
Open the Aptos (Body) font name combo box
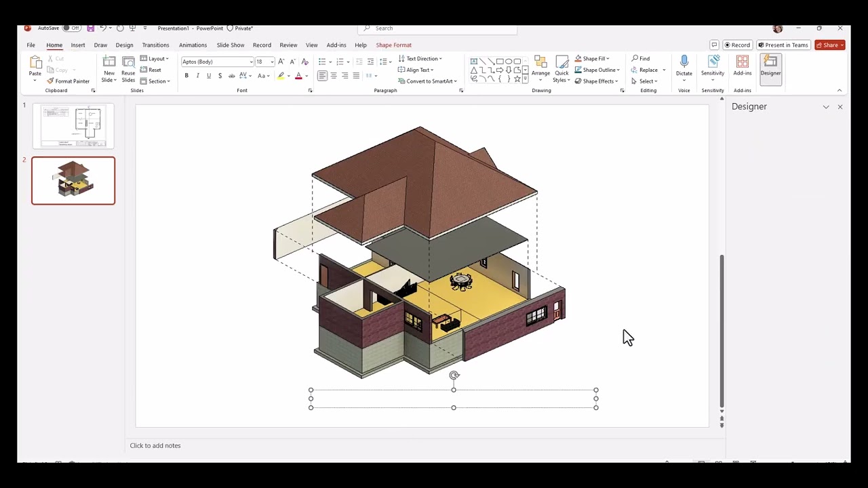coord(217,62)
